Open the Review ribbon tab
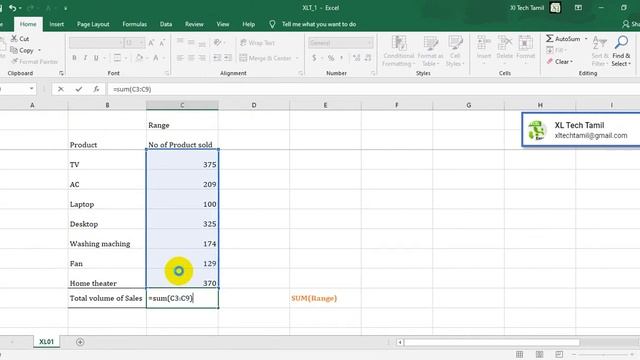Viewport: 640px width, 360px height. pos(194,24)
